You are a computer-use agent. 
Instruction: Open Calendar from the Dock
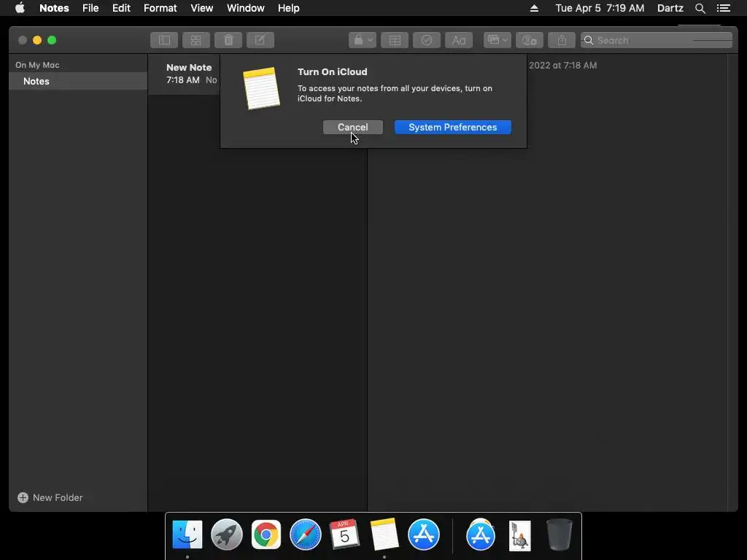coord(344,534)
